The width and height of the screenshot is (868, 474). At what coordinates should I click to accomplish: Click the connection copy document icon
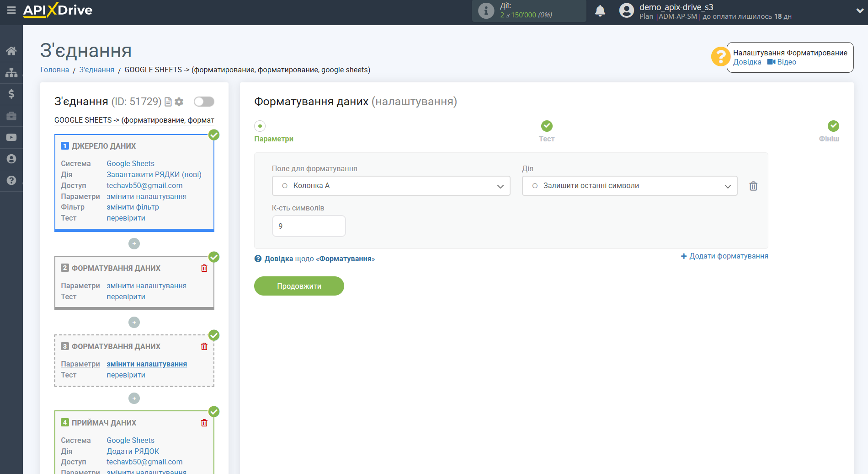point(168,102)
